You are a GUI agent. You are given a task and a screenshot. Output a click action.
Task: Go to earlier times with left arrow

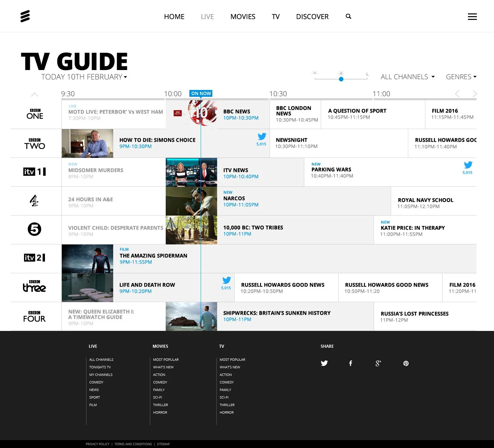457,94
